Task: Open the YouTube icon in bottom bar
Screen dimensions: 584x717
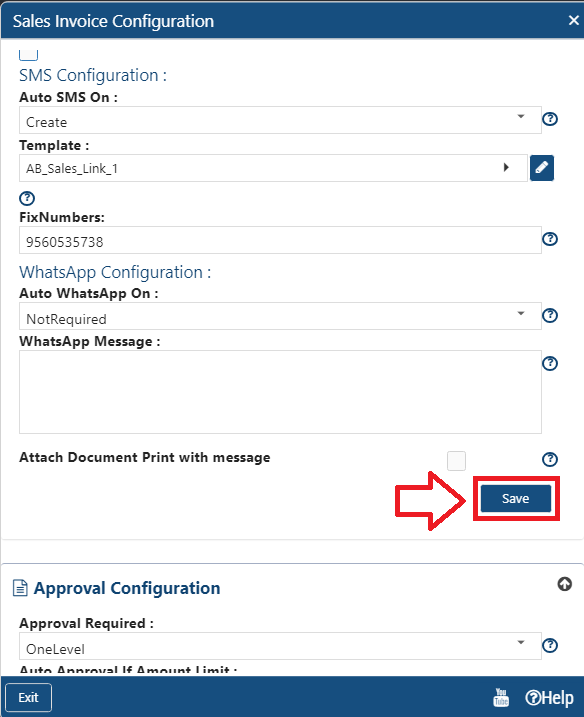Action: (x=501, y=697)
